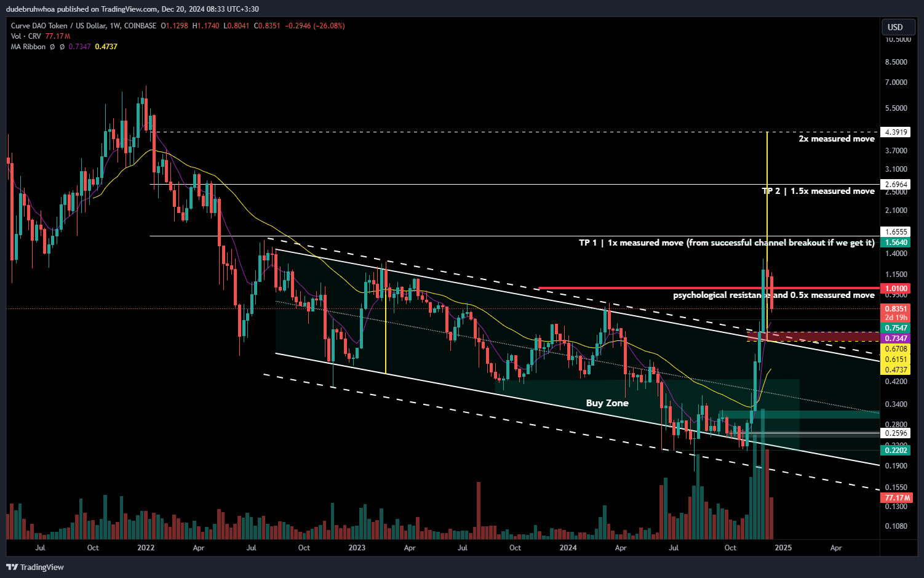Click the current price 0.8351 tag
924x578 pixels.
(896, 309)
